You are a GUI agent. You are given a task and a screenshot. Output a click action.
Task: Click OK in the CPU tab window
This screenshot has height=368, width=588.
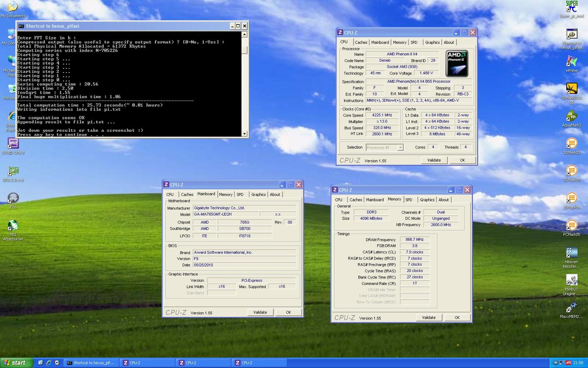(x=462, y=160)
